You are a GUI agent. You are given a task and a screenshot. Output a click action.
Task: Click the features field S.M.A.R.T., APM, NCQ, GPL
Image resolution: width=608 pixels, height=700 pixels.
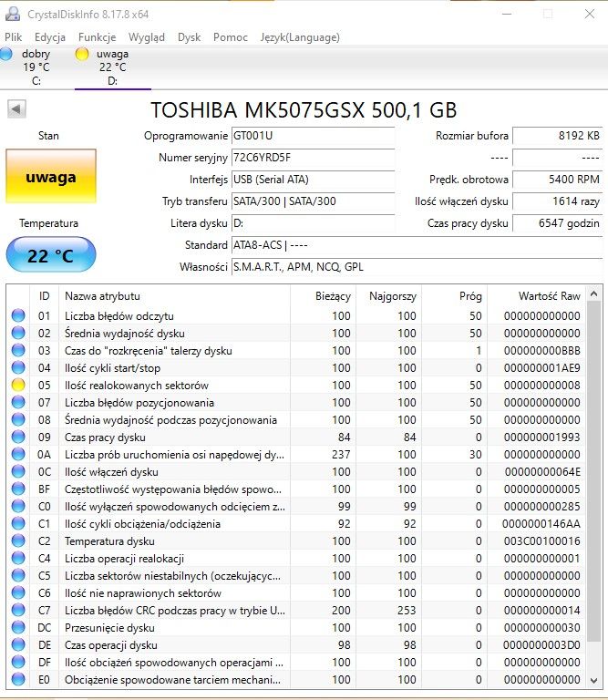tap(417, 267)
